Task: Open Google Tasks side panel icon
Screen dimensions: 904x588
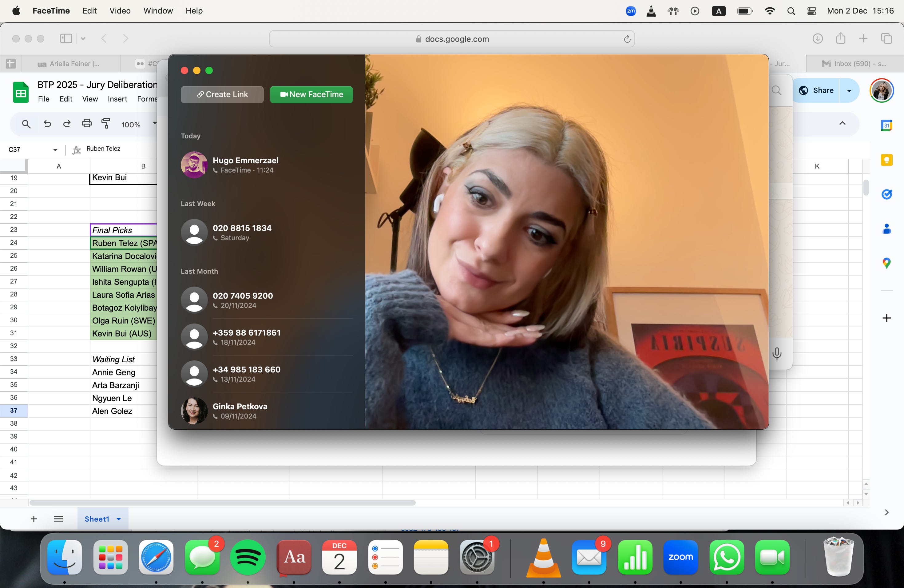Action: coord(886,194)
